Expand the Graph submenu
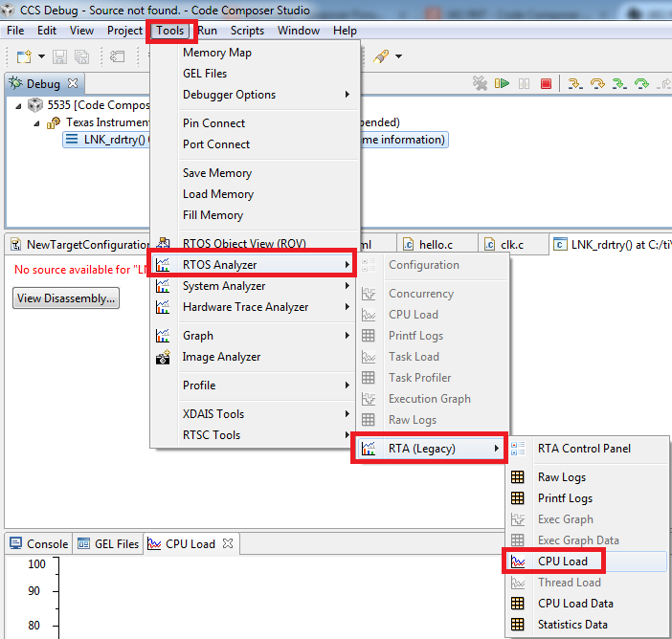The width and height of the screenshot is (672, 639). tap(255, 336)
